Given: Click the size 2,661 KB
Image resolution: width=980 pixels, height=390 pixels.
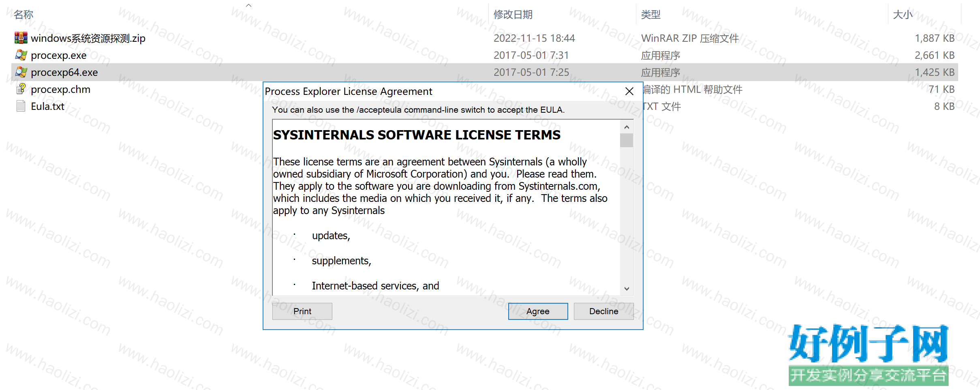Looking at the screenshot, I should click(x=935, y=55).
